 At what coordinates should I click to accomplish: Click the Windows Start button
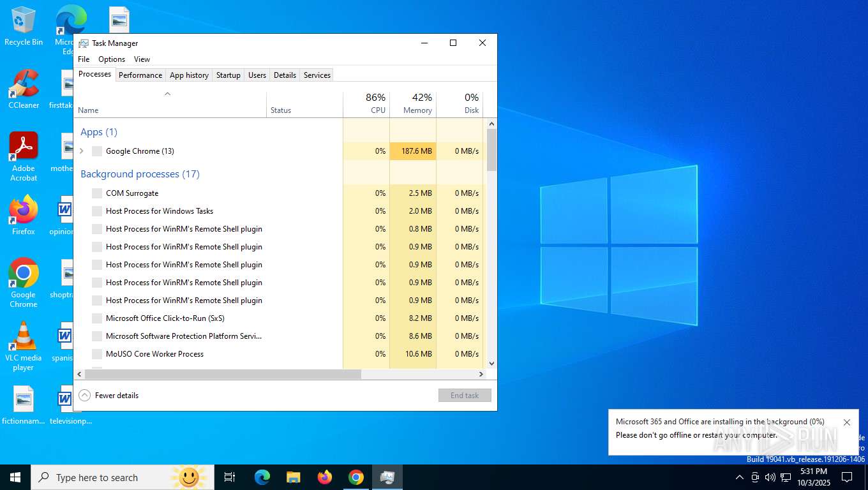15,477
